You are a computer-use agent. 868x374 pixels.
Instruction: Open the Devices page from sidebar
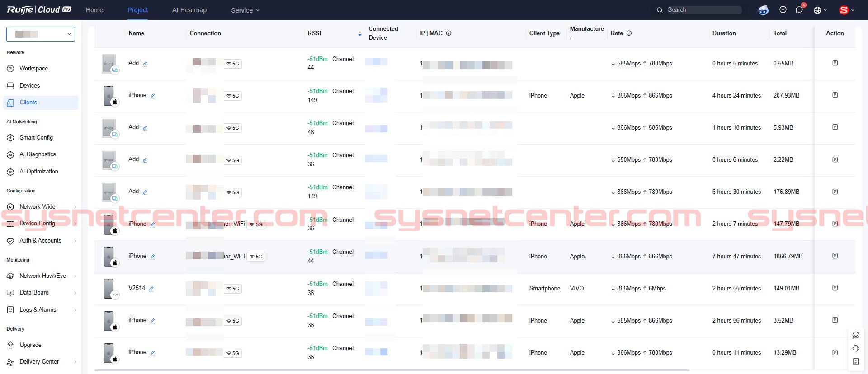pyautogui.click(x=29, y=86)
